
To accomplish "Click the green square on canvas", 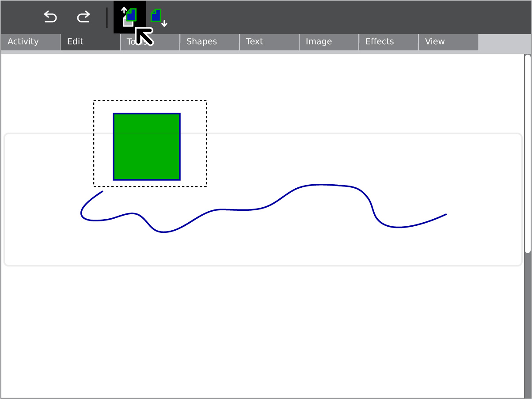I will click(147, 147).
